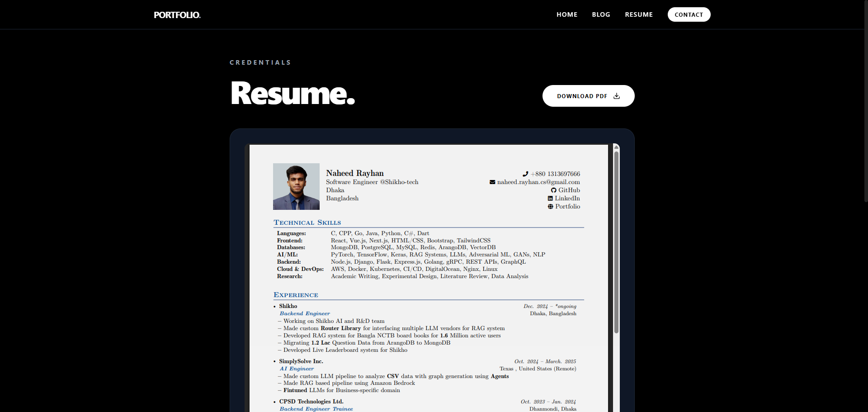Click the +880 1313697666 phone link
Image resolution: width=868 pixels, height=412 pixels.
[x=555, y=174]
